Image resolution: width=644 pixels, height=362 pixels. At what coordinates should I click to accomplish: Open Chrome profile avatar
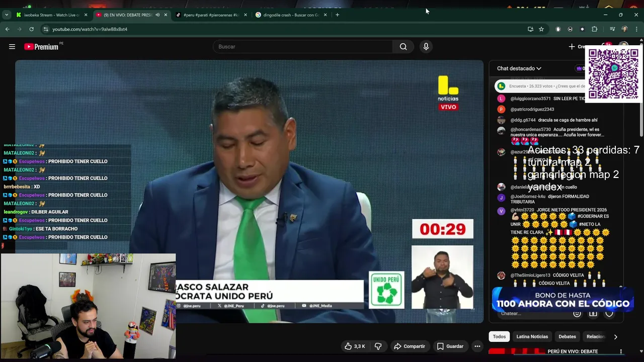(x=624, y=29)
